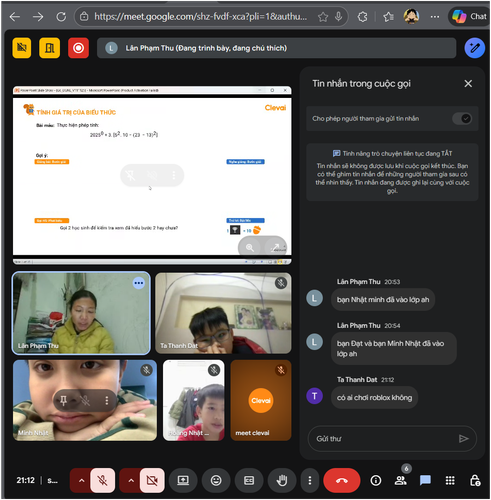This screenshot has width=491, height=500.
Task: Close the in-call messages panel
Action: click(468, 84)
